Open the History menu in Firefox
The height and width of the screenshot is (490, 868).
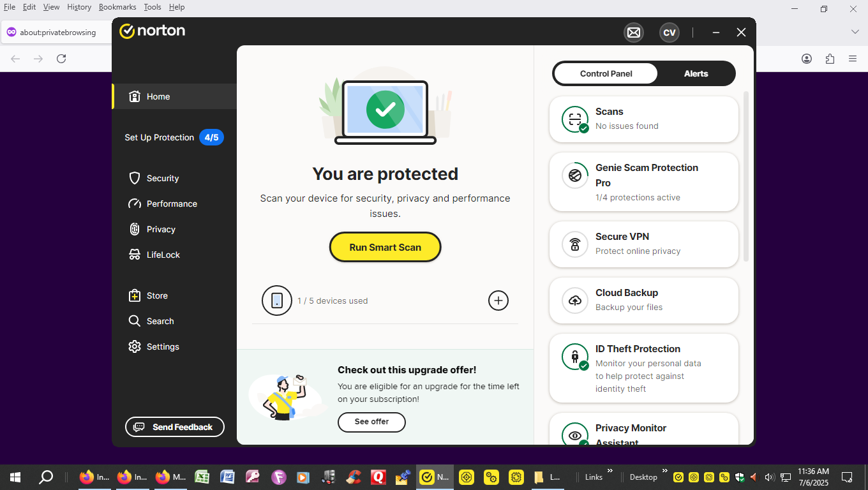[x=79, y=7]
